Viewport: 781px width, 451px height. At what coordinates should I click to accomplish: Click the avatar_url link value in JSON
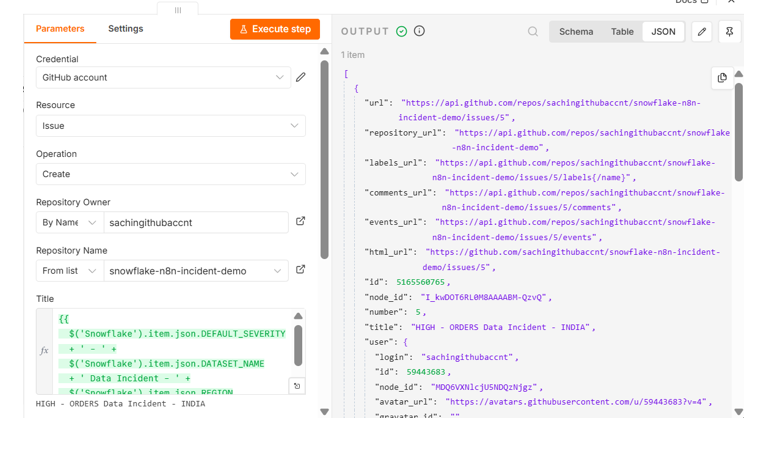tap(578, 402)
